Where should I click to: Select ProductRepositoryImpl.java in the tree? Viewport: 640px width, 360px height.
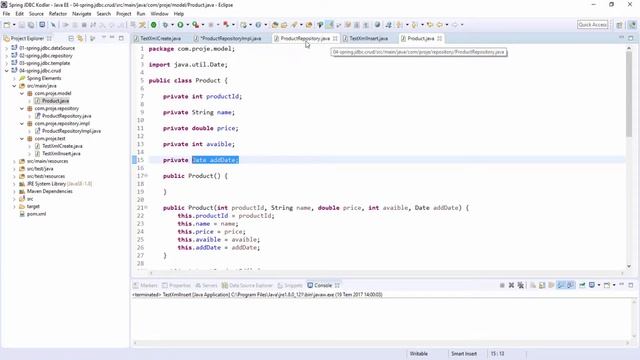point(71,131)
